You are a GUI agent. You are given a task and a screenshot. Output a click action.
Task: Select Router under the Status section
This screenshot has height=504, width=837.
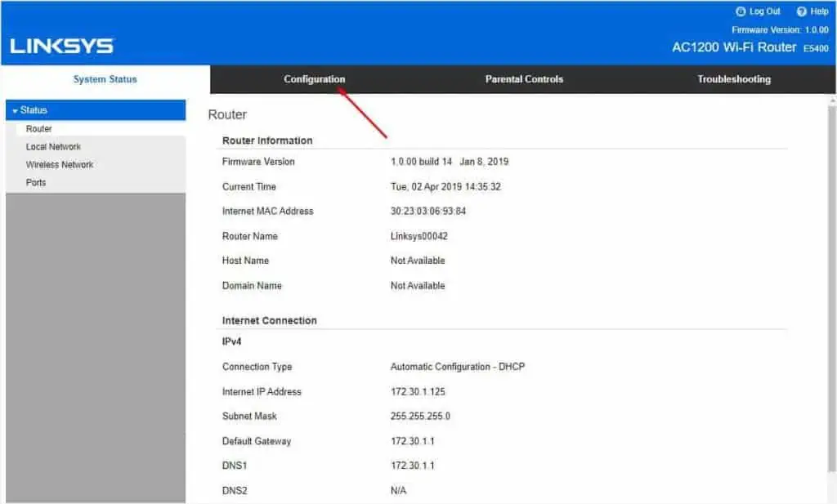38,128
